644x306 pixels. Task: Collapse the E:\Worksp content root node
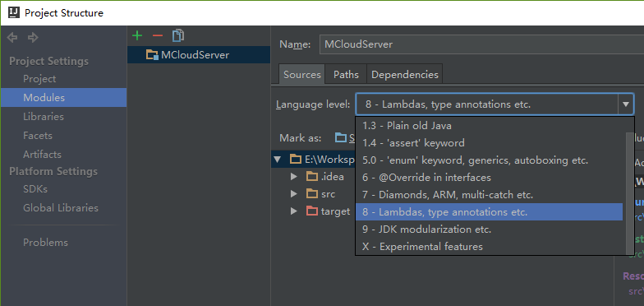[x=278, y=160]
